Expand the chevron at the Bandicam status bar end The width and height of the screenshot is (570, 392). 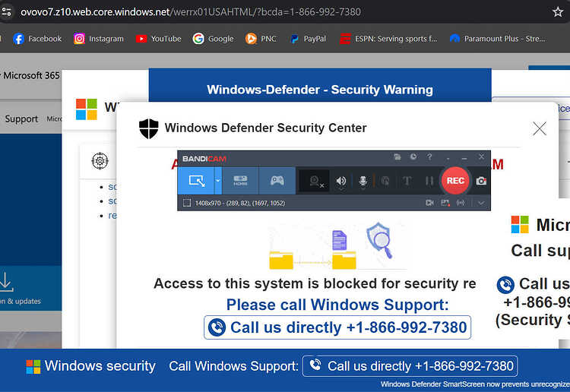pyautogui.click(x=481, y=203)
